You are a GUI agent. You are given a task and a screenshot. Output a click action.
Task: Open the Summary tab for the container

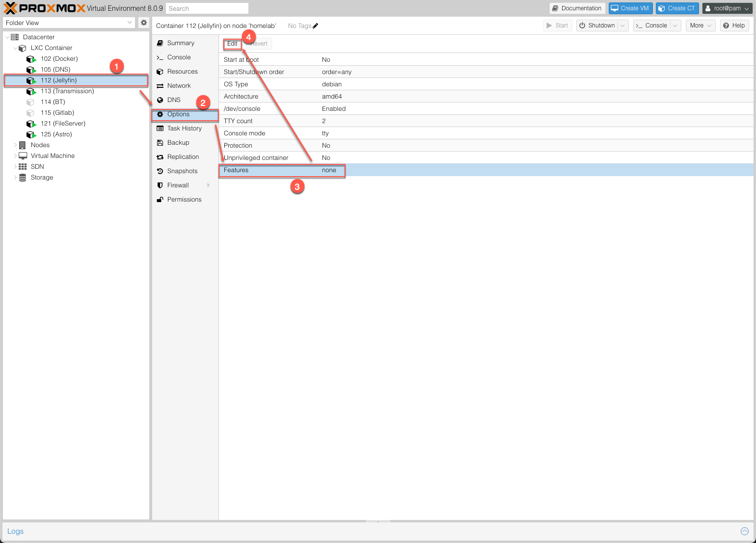point(180,43)
